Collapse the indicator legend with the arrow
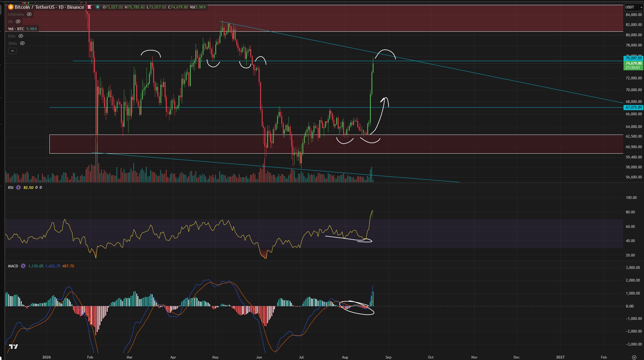 (x=12, y=51)
